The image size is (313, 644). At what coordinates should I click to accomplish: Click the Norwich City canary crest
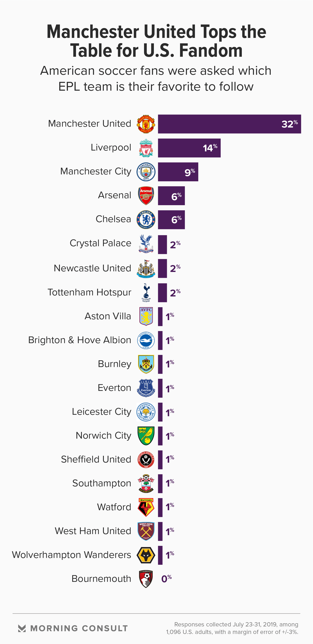coord(146,436)
